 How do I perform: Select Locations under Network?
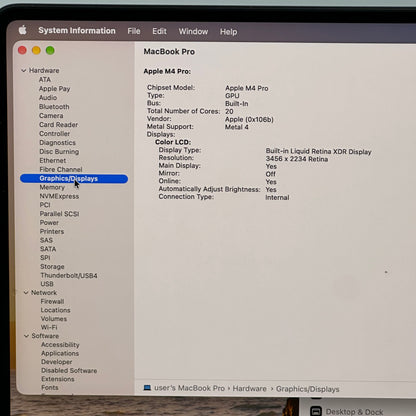pos(56,310)
